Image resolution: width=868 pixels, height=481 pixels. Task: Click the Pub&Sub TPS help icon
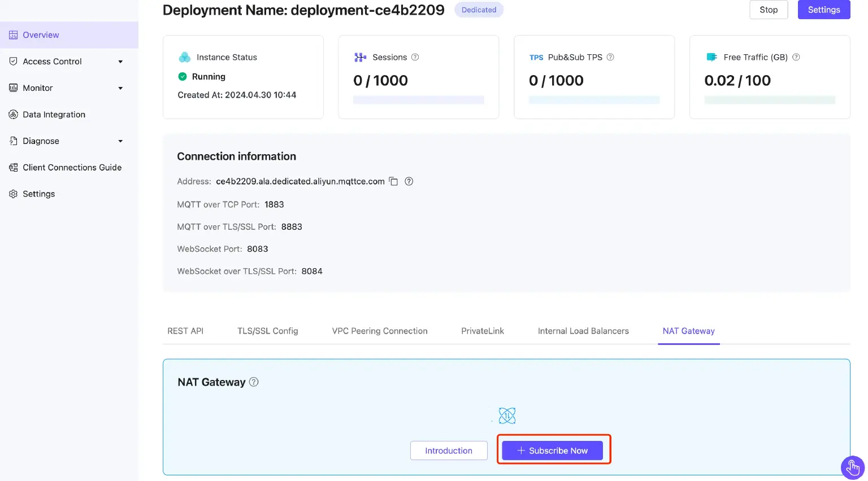[610, 57]
